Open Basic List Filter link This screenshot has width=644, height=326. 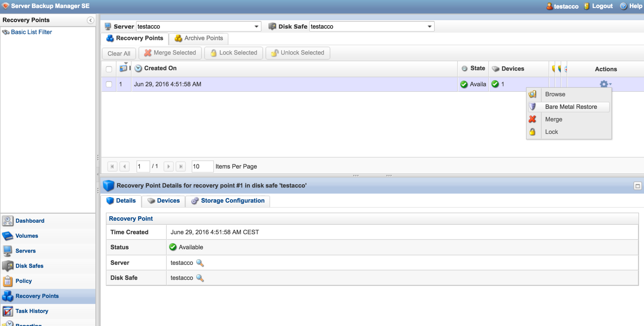[31, 32]
